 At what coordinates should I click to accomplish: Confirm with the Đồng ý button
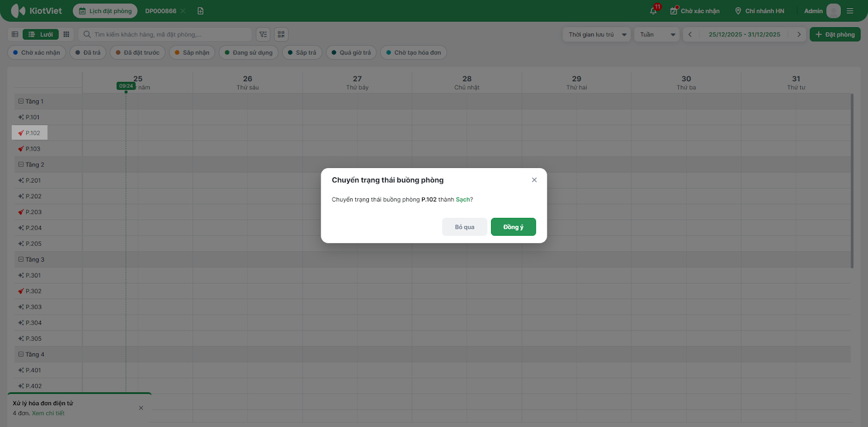click(513, 227)
